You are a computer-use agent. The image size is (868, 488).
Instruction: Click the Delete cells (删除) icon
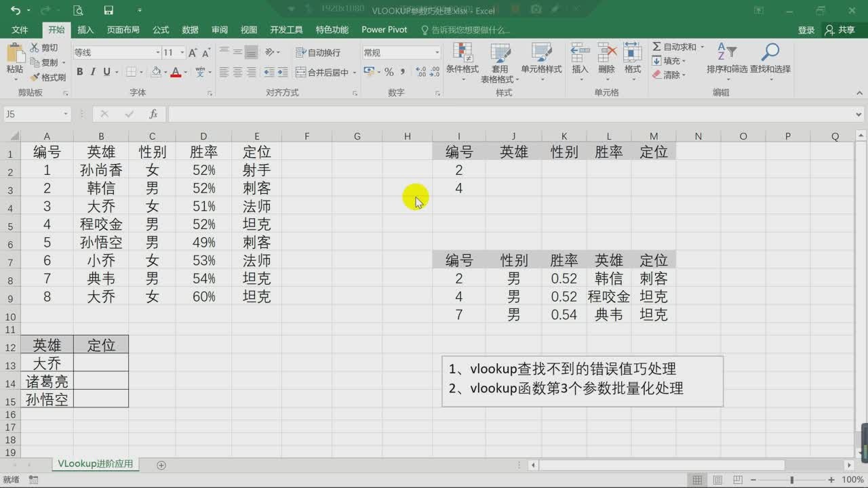click(x=606, y=52)
